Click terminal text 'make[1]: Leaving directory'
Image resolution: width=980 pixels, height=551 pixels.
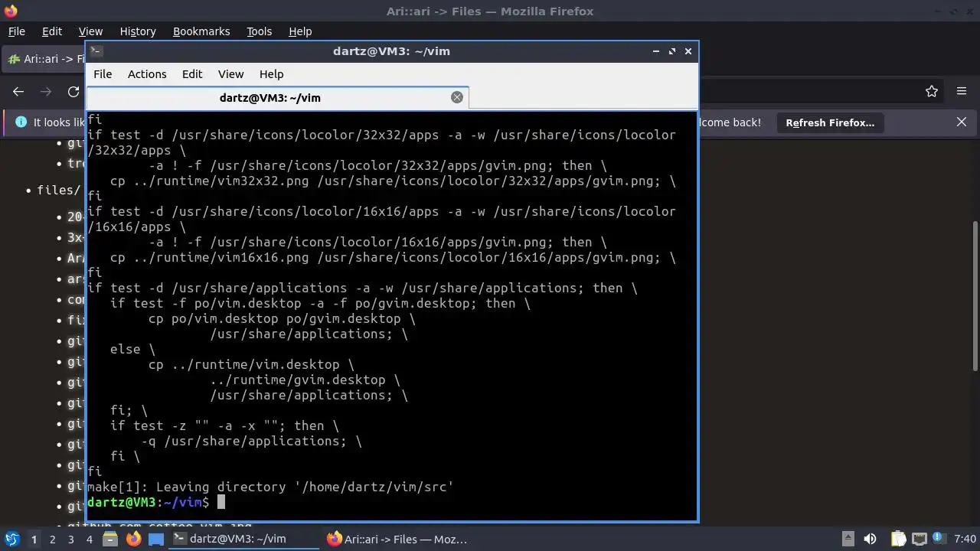coord(187,487)
